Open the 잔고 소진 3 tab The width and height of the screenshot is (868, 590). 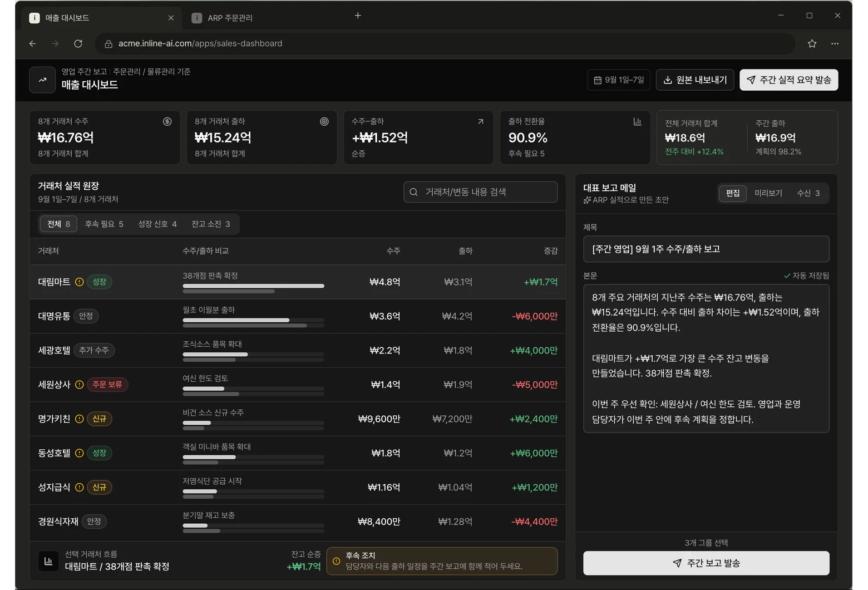(211, 224)
